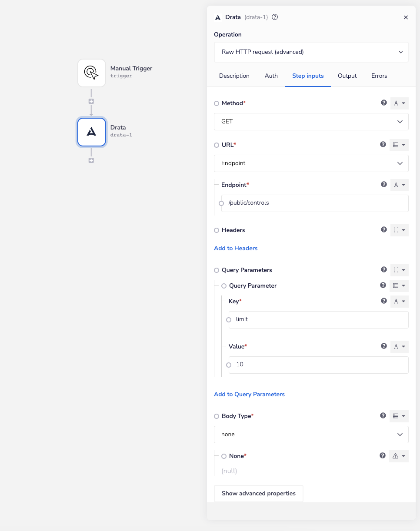
Task: Open the Operation dropdown
Action: [x=311, y=52]
